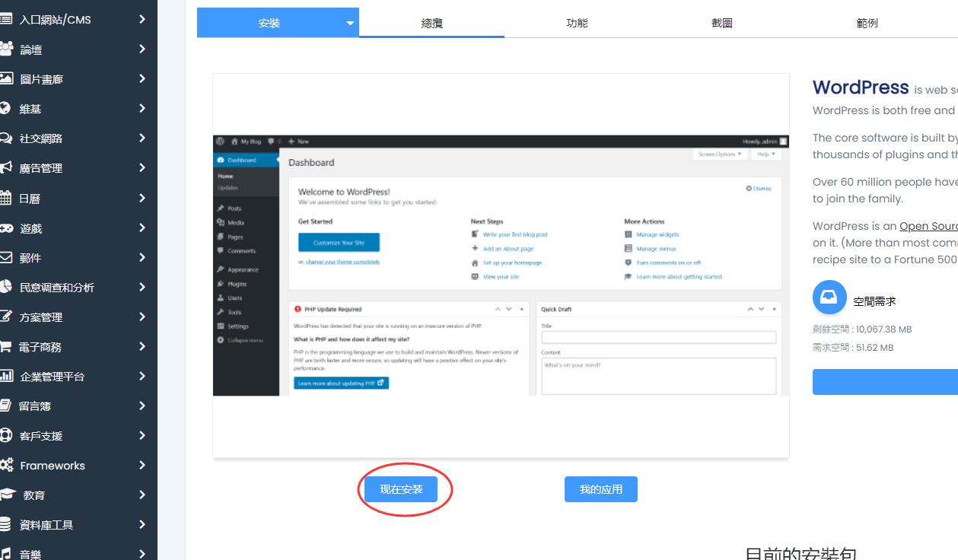Expand the 電子商務 category chevron

pos(142,346)
